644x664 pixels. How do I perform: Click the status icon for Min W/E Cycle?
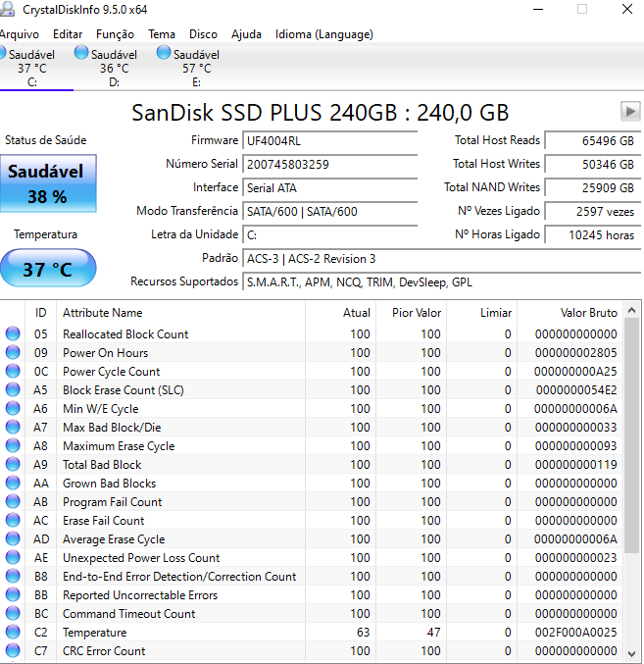point(13,408)
